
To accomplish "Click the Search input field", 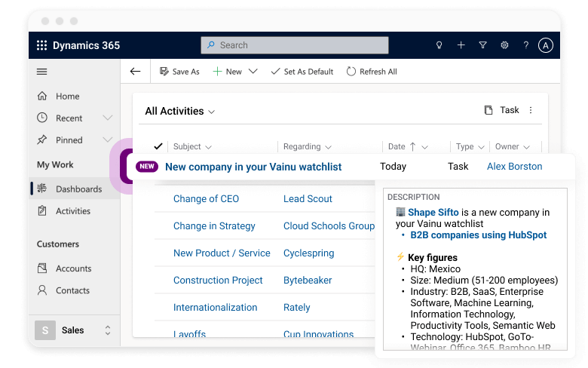I will [x=295, y=45].
